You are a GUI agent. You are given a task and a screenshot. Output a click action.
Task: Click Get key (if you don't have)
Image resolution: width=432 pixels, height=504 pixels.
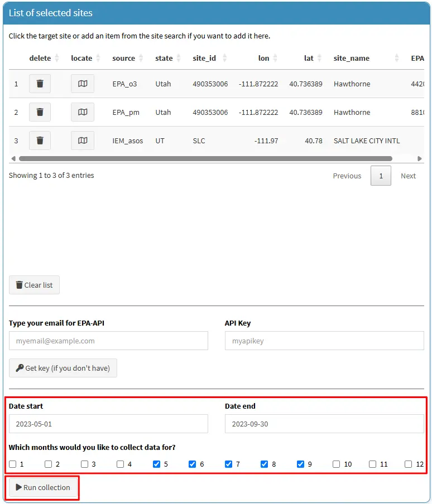pyautogui.click(x=63, y=368)
